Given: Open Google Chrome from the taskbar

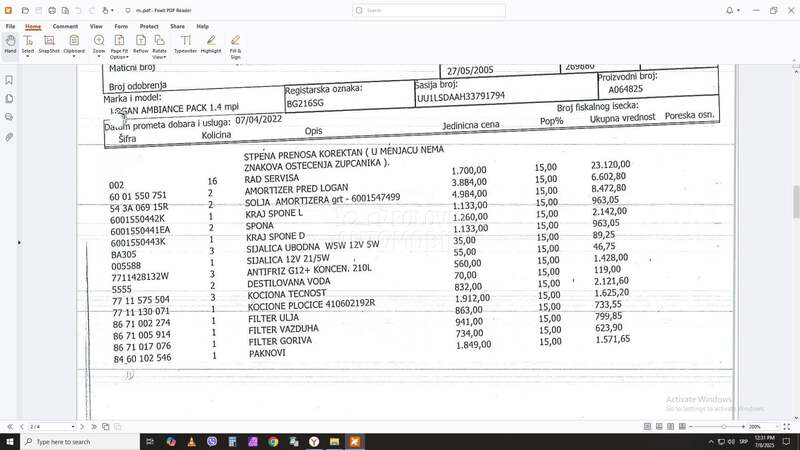Looking at the screenshot, I should (x=273, y=442).
